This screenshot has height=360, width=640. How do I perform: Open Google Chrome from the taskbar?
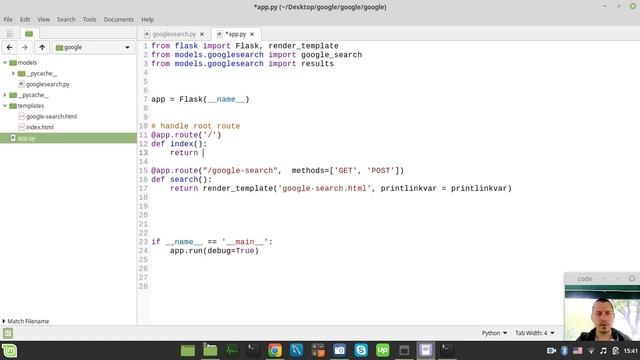(275, 350)
